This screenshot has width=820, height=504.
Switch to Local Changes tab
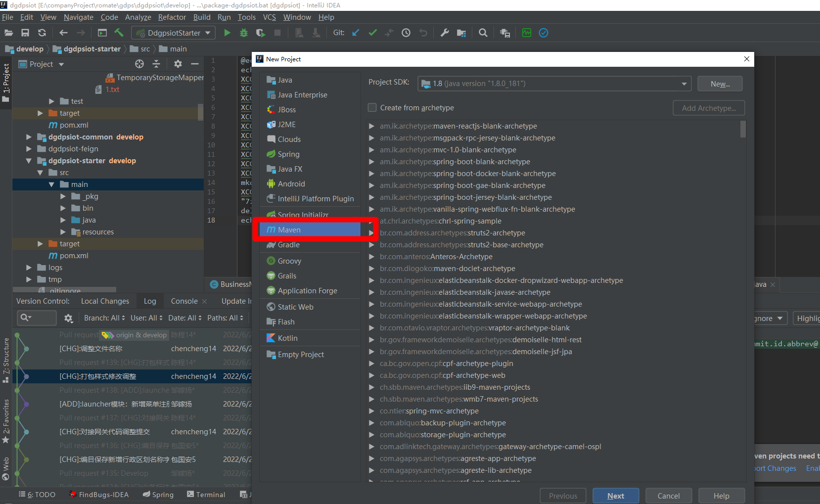pyautogui.click(x=105, y=301)
